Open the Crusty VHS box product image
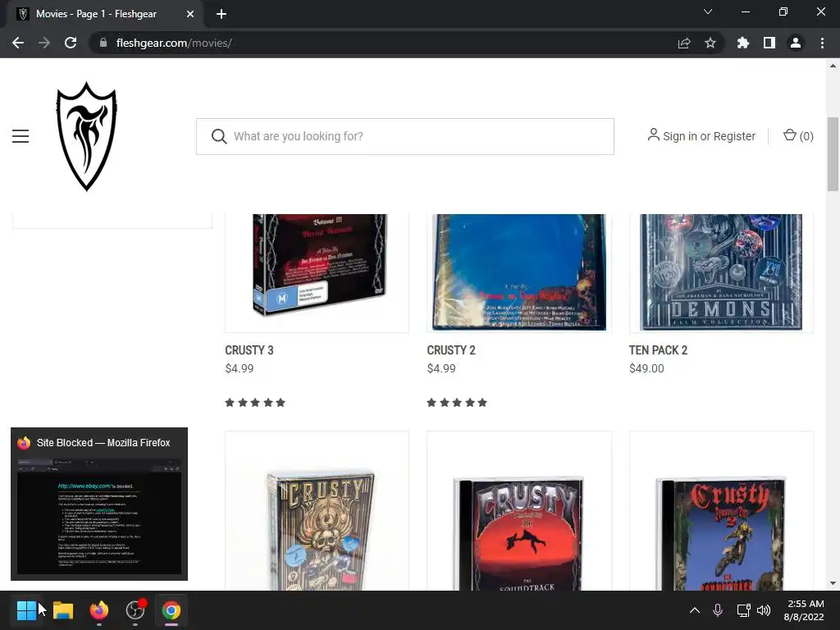Screen dimensions: 840x630 (317, 512)
